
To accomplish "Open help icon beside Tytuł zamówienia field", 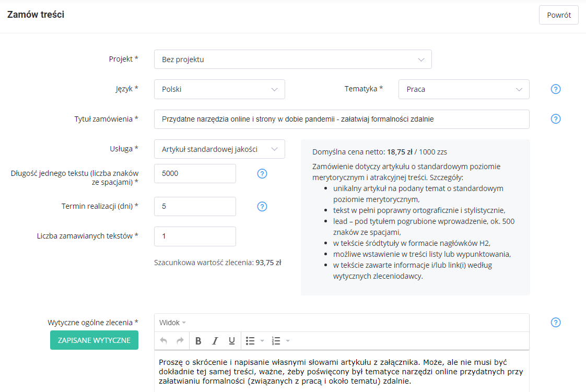I will [x=556, y=119].
